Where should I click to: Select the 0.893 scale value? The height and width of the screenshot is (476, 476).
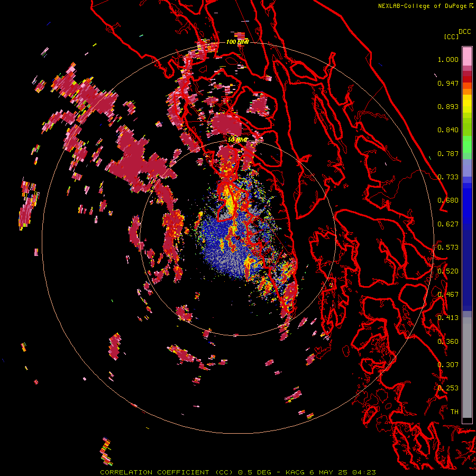coord(448,106)
